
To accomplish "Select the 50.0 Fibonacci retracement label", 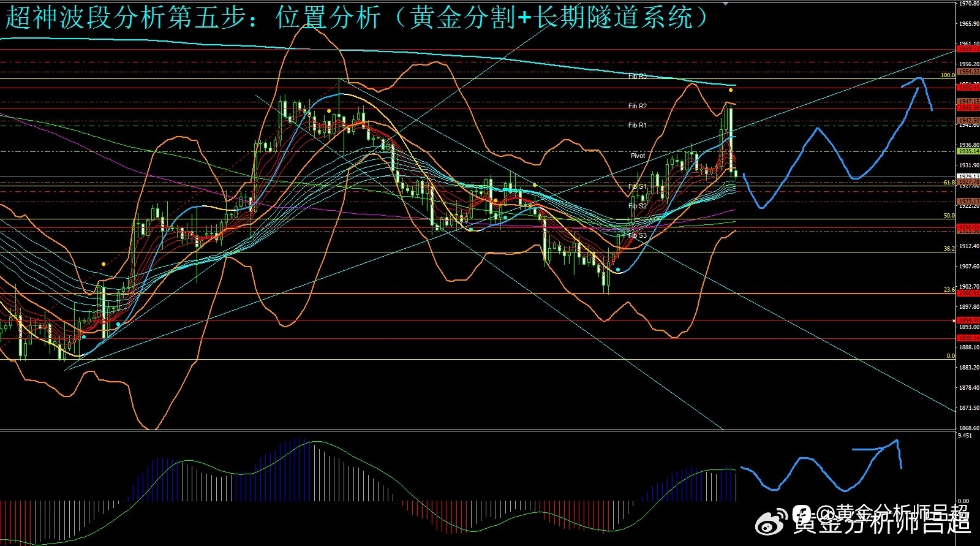I will [x=949, y=216].
